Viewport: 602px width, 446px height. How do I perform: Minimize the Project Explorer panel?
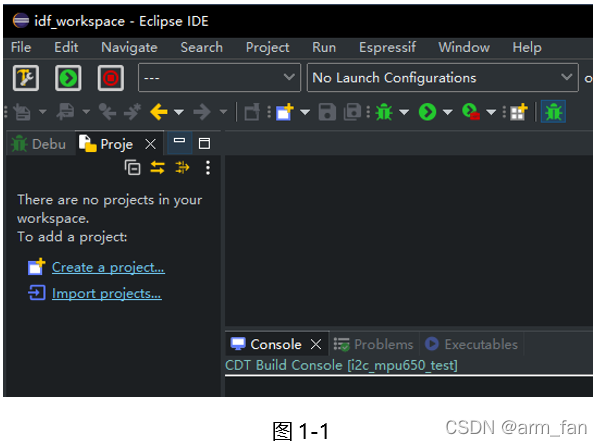point(179,141)
